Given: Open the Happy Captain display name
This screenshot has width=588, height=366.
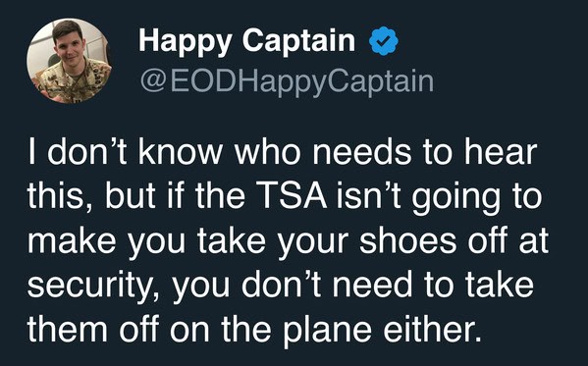Looking at the screenshot, I should pyautogui.click(x=246, y=41).
